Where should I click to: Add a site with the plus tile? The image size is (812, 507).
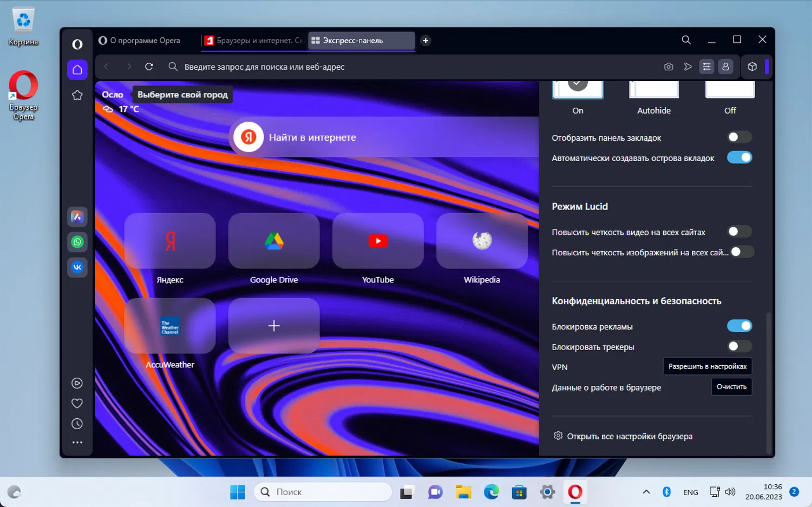click(274, 326)
